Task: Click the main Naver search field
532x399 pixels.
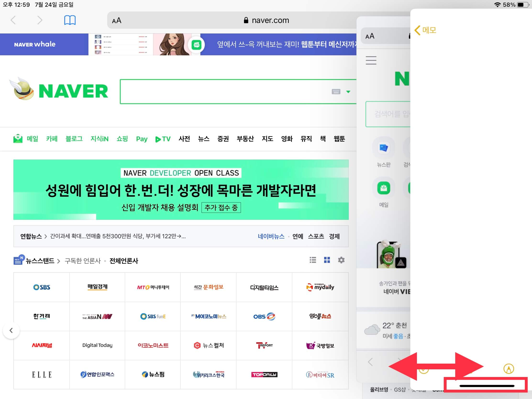Action: coord(224,92)
